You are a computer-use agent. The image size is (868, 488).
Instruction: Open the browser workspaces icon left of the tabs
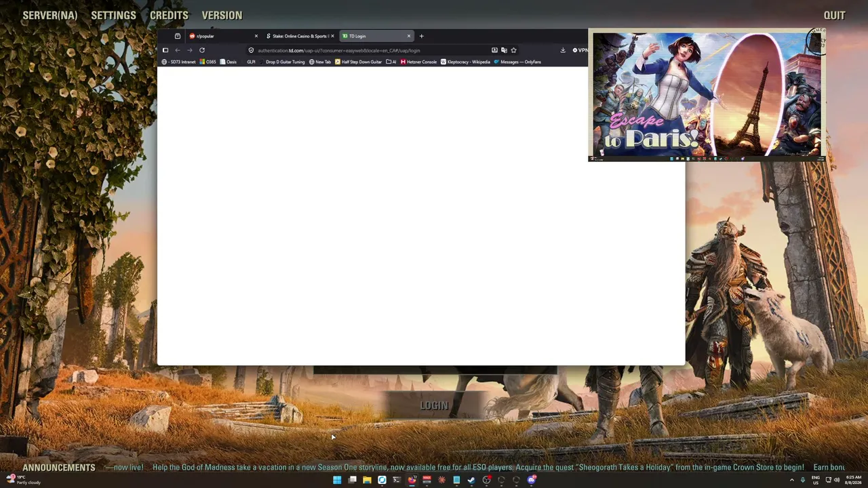pyautogui.click(x=178, y=36)
